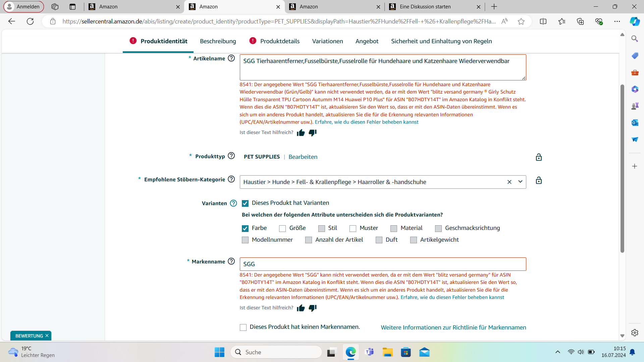This screenshot has width=644, height=362.
Task: Switch to the Angebot tab
Action: pos(367,41)
